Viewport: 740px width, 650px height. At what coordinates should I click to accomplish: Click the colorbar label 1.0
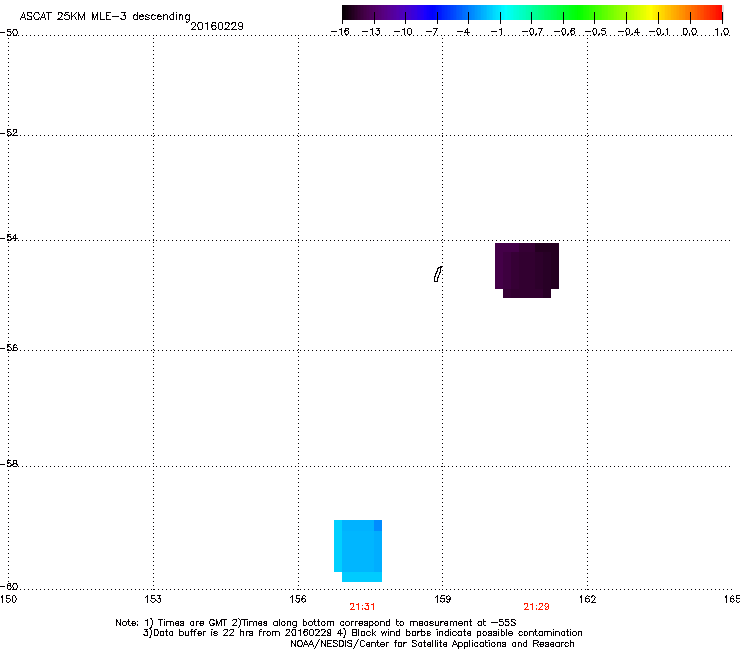722,32
